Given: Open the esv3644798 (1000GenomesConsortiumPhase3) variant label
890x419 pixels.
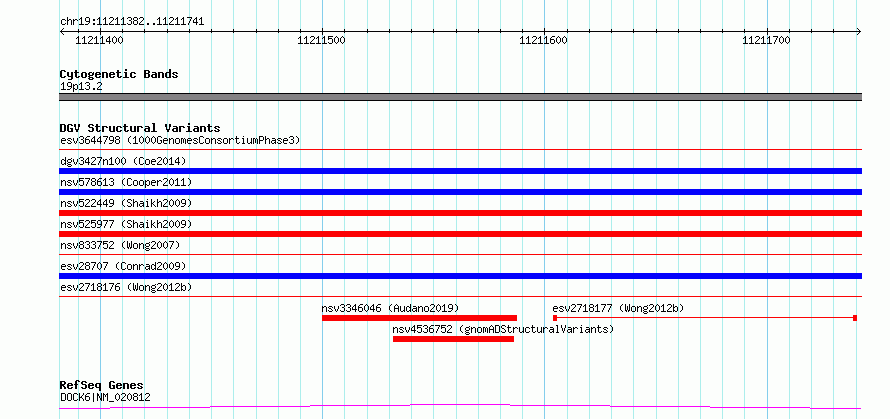Looking at the screenshot, I should click(180, 140).
